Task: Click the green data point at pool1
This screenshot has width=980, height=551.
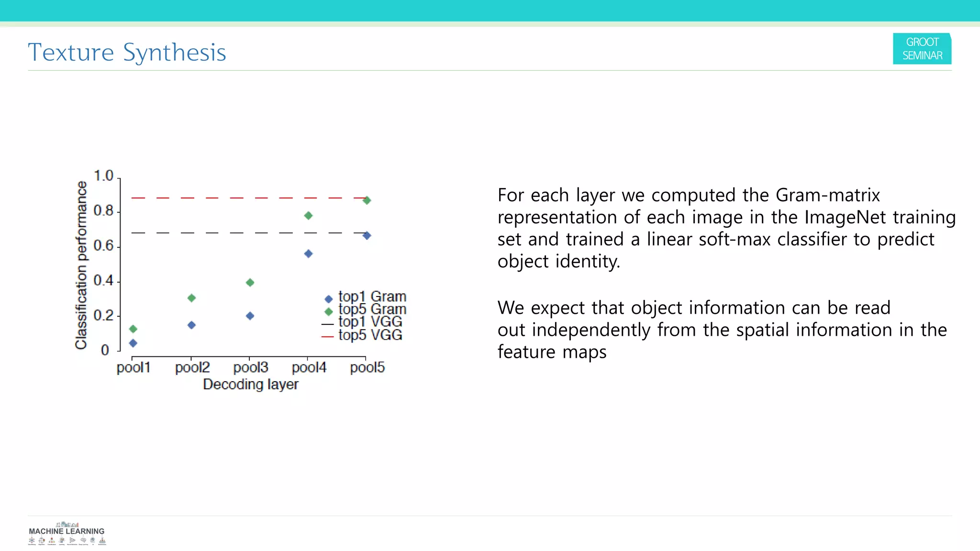Action: click(133, 329)
